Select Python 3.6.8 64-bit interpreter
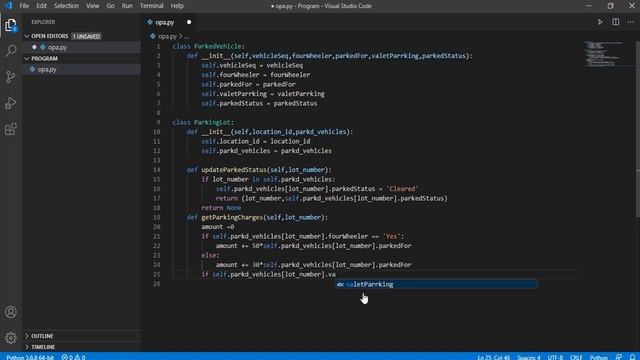This screenshot has width=640, height=360. (x=30, y=357)
